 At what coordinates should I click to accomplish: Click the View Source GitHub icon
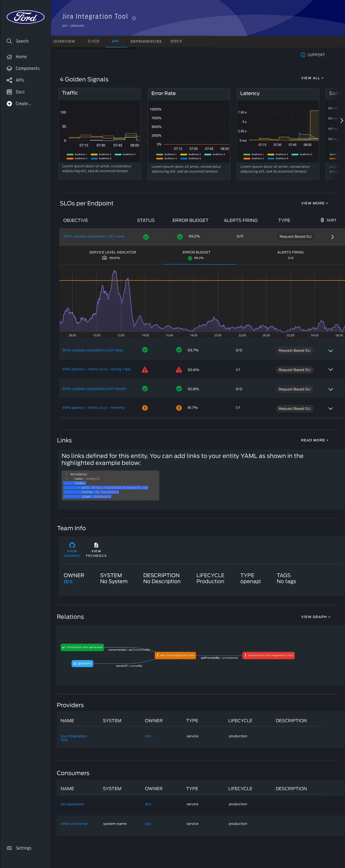pyautogui.click(x=72, y=545)
